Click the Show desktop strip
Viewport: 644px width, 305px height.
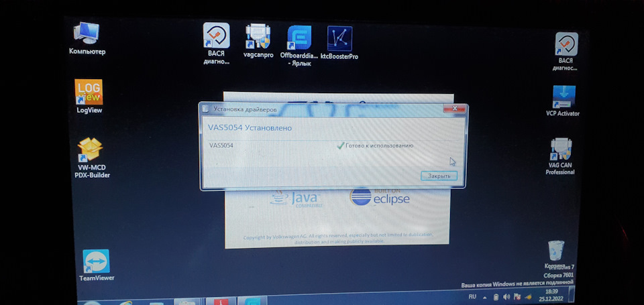pos(572,294)
